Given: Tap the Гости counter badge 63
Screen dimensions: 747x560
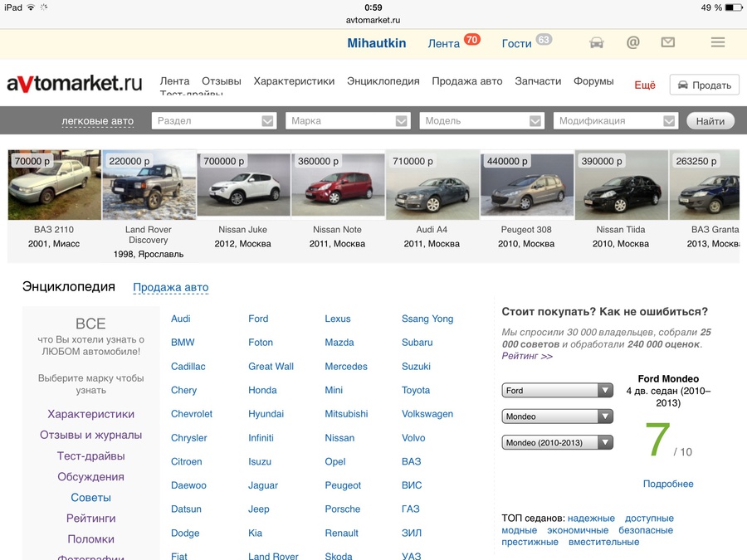Looking at the screenshot, I should click(544, 40).
